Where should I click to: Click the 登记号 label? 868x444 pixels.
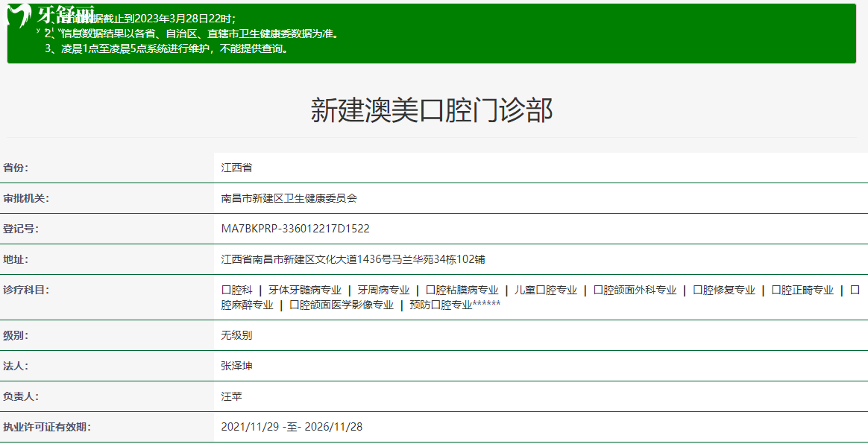point(21,229)
